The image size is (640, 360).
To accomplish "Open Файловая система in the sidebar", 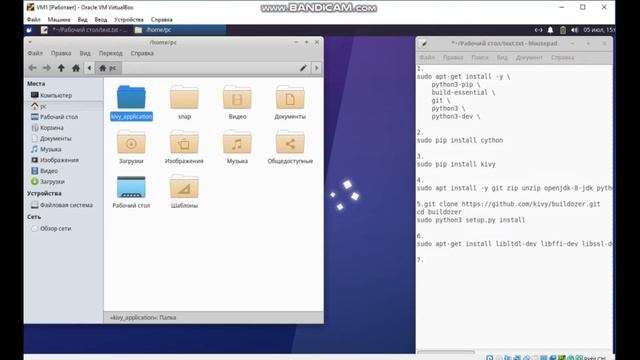I will 63,205.
